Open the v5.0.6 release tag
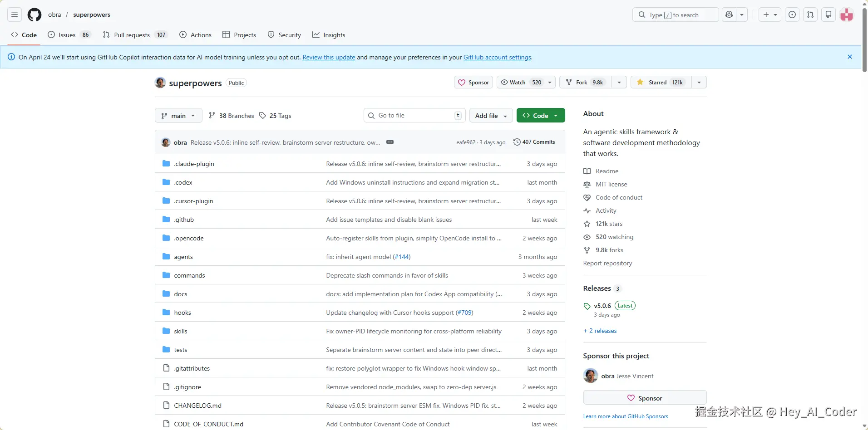The width and height of the screenshot is (868, 430). (602, 306)
